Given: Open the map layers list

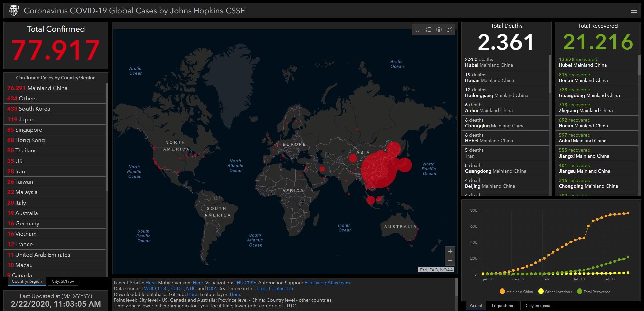Looking at the screenshot, I should coord(439,30).
